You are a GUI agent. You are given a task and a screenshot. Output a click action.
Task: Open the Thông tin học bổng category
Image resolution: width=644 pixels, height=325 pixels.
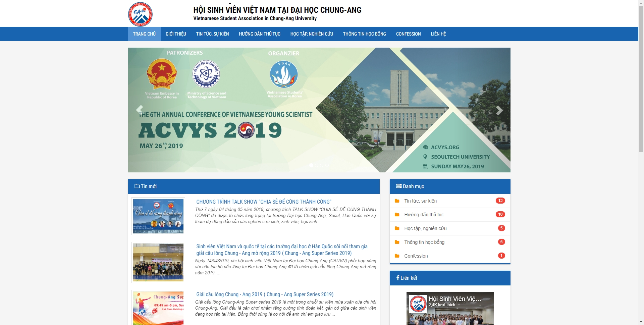pos(424,242)
